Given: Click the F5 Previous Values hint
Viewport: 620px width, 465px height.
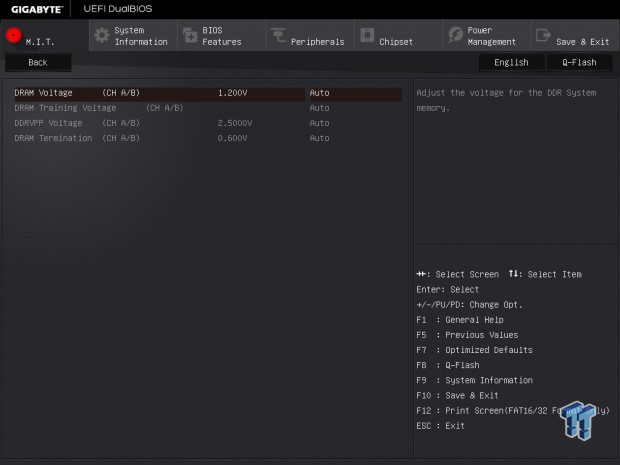Looking at the screenshot, I should pos(467,335).
